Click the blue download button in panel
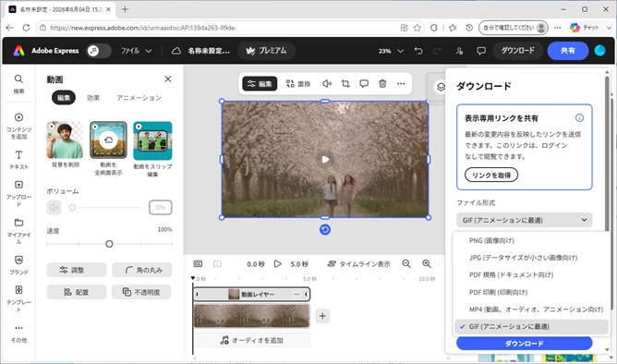Screen dimensions: 617x364 [524, 344]
